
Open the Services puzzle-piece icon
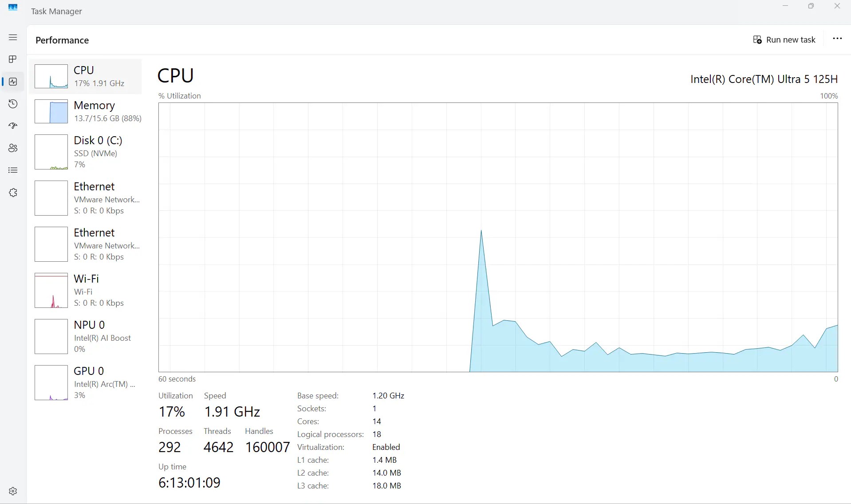click(13, 193)
